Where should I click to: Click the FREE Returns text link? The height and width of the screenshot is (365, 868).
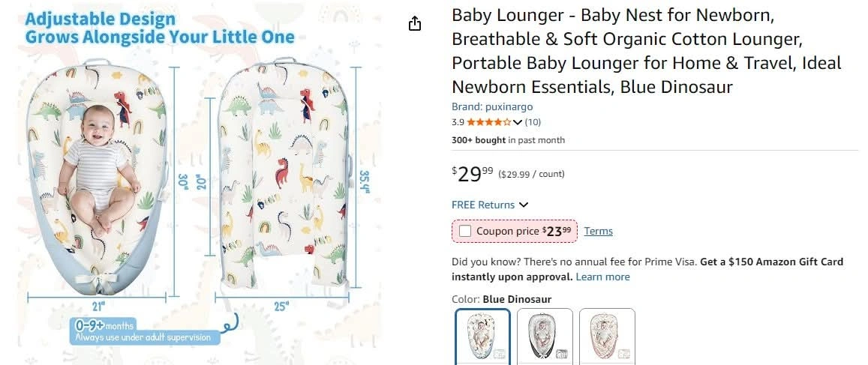[483, 205]
